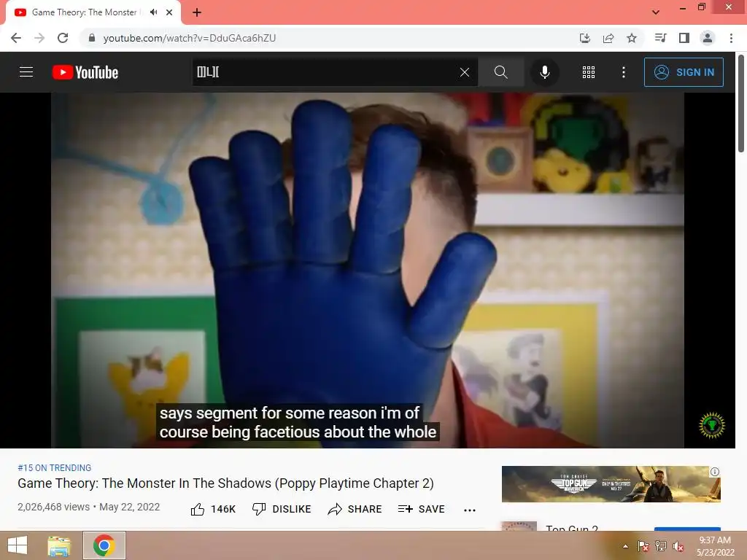Go to the YouTube home logo

[85, 72]
